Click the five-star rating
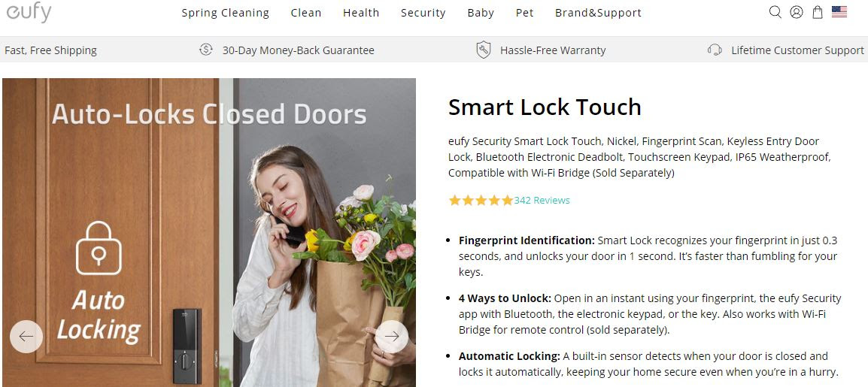This screenshot has width=868, height=387. [x=481, y=200]
